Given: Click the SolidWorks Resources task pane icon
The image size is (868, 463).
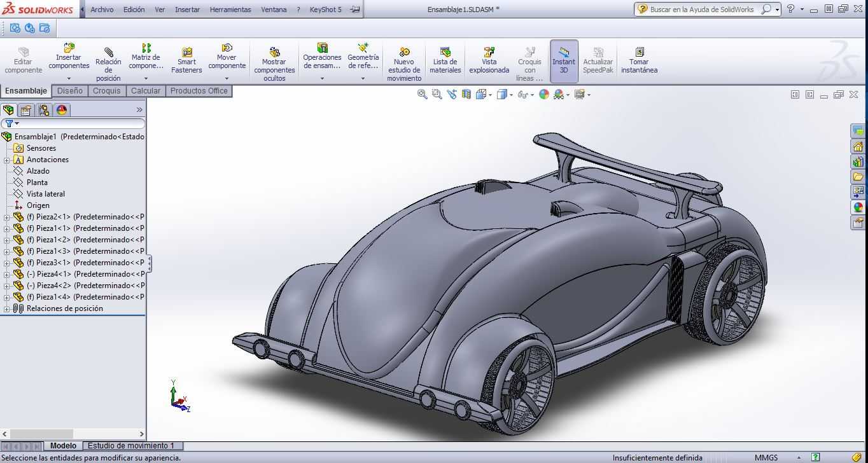Looking at the screenshot, I should 858,146.
